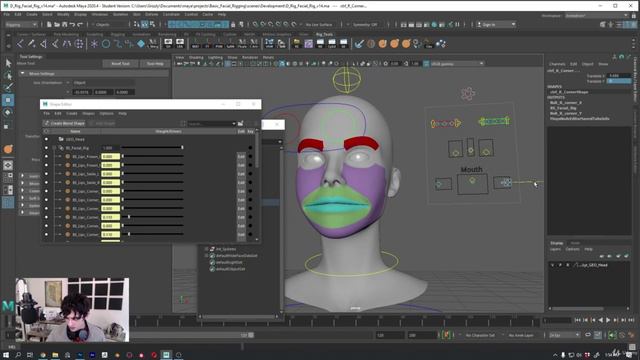The width and height of the screenshot is (640, 360).
Task: Open Shapes menu in Shape Editor
Action: coord(89,113)
